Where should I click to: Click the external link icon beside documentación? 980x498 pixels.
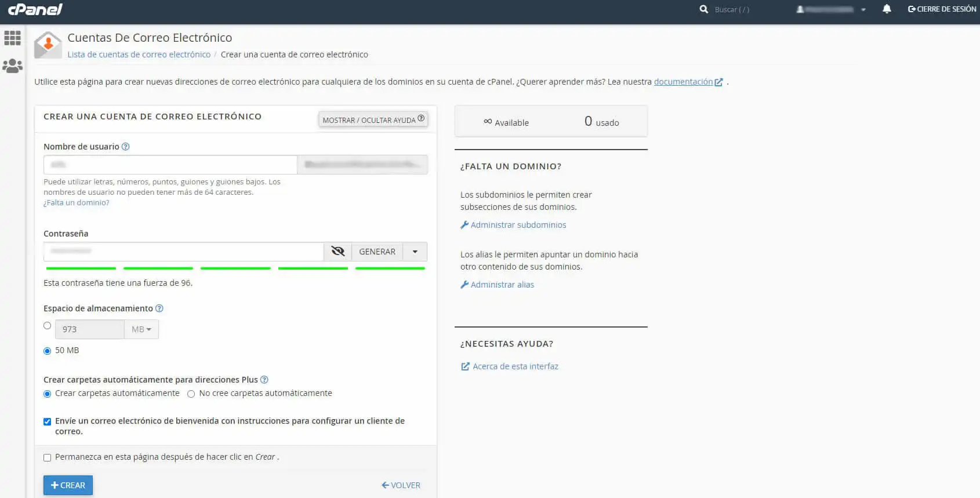point(719,82)
